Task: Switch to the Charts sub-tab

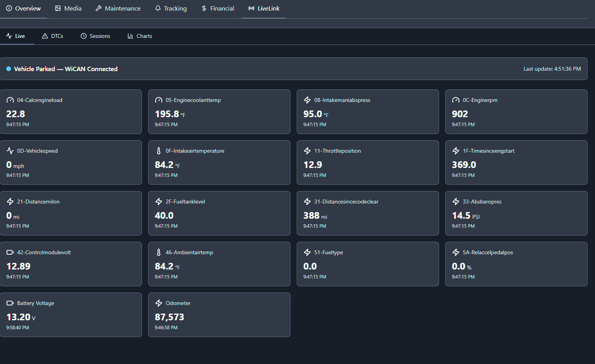Action: click(x=140, y=36)
